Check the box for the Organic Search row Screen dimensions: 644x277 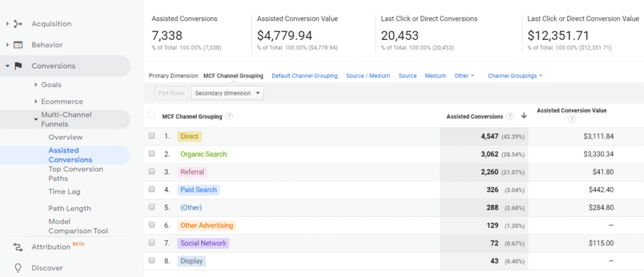tap(151, 154)
